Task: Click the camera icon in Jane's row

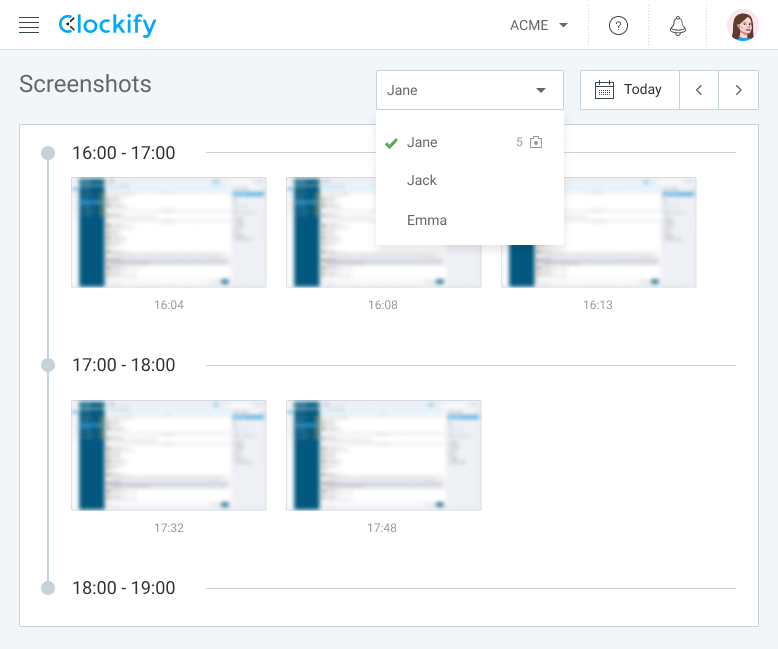Action: (536, 143)
